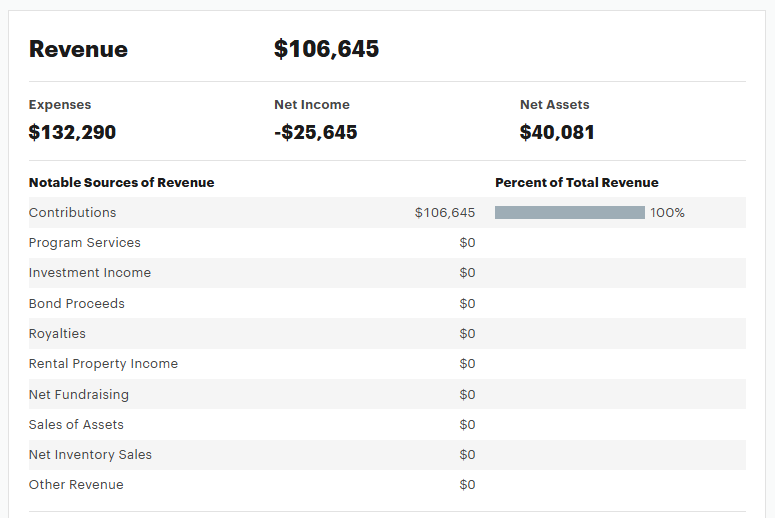The height and width of the screenshot is (518, 775).
Task: Click the Contributions percent bar
Action: coord(569,213)
